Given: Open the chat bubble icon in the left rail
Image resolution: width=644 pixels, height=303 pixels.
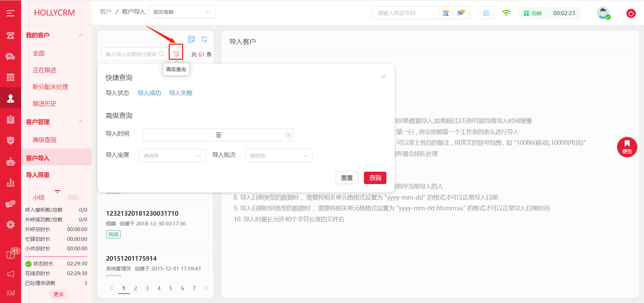Looking at the screenshot, I should coord(10,56).
